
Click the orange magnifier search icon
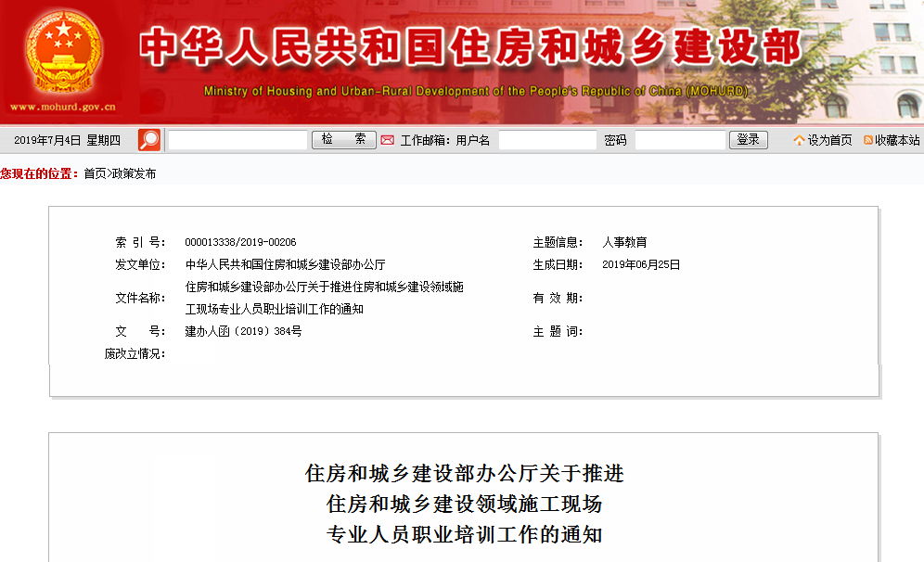[149, 140]
